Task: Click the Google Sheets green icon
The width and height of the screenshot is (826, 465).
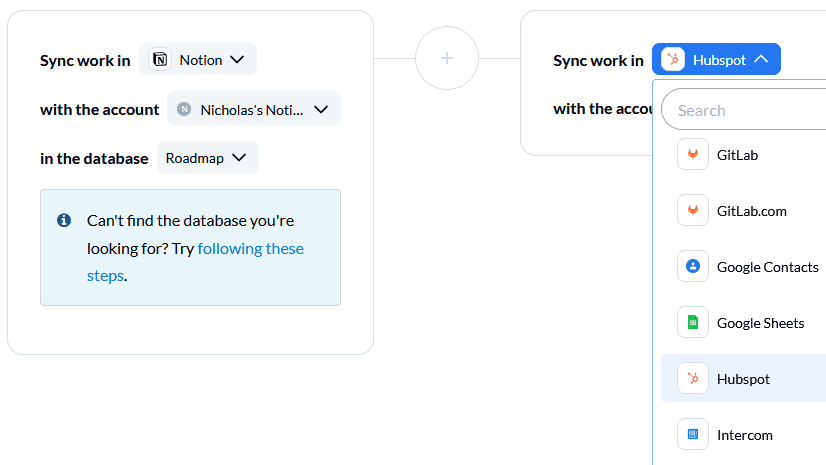Action: coord(693,322)
